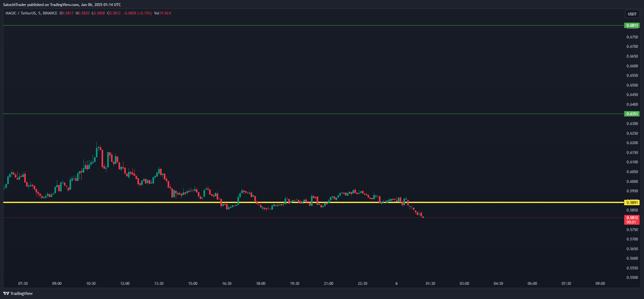The height and width of the screenshot is (299, 644).
Task: Click the open value O0.5817
Action: [66, 13]
